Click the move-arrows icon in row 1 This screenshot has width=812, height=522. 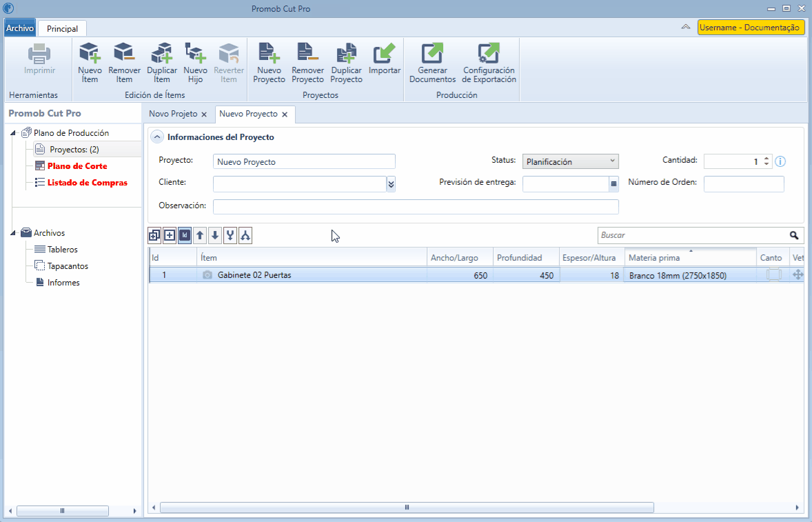tap(798, 275)
